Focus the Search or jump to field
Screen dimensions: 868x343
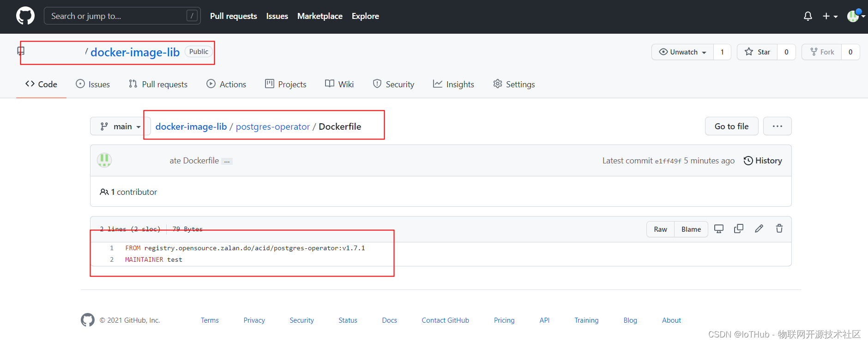pyautogui.click(x=122, y=16)
